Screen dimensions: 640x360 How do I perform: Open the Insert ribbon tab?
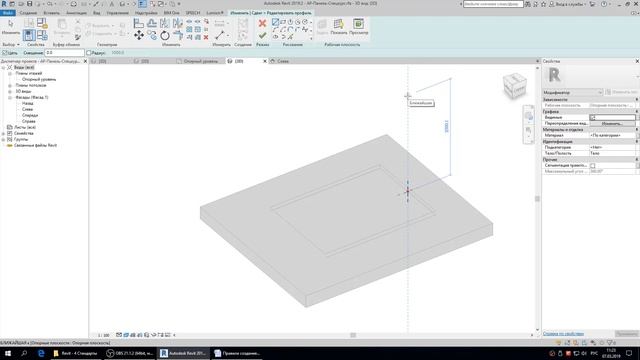click(51, 13)
